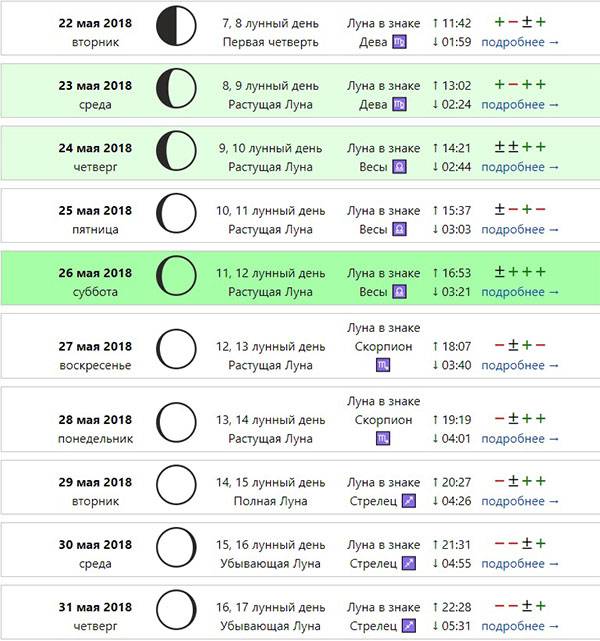Select the 25 мая 2018 date heading
The height and width of the screenshot is (641, 600).
[95, 210]
